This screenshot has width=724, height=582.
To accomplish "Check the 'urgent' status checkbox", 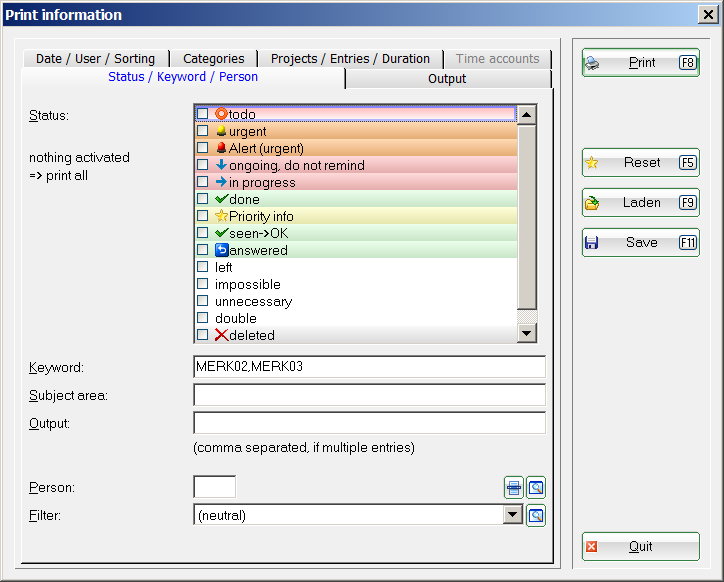I will [203, 131].
